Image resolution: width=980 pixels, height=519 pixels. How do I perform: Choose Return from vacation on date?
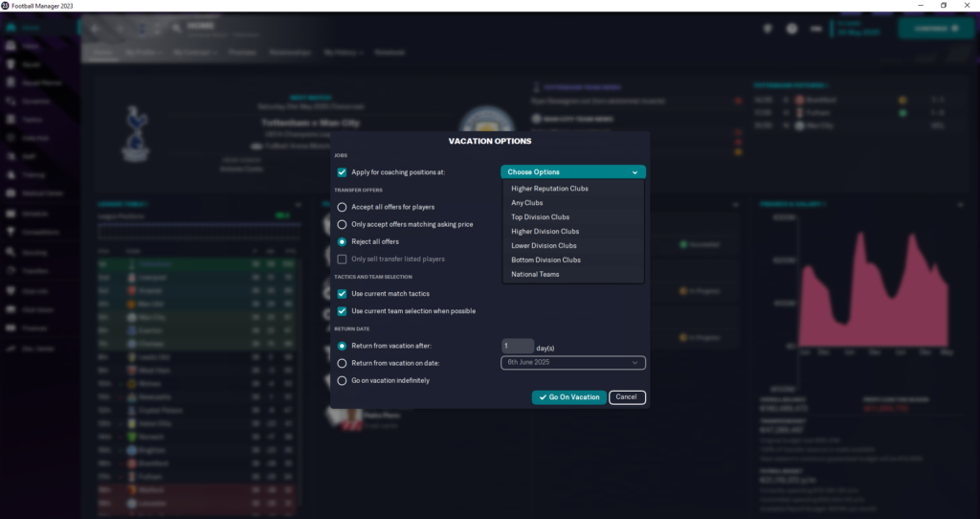[342, 363]
